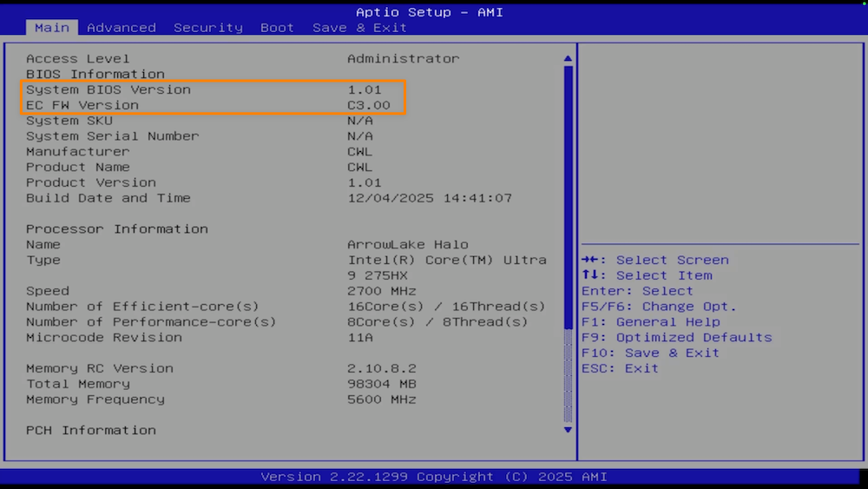The image size is (868, 489).
Task: Click the Processor Information heading
Action: (x=117, y=229)
